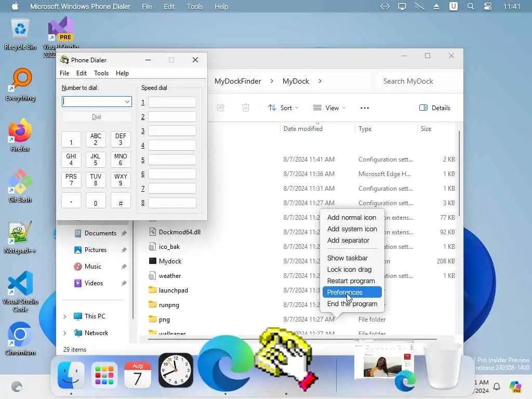Click the eject icon in the top bar
Screen dimensions: 532x399
(x=436, y=6)
